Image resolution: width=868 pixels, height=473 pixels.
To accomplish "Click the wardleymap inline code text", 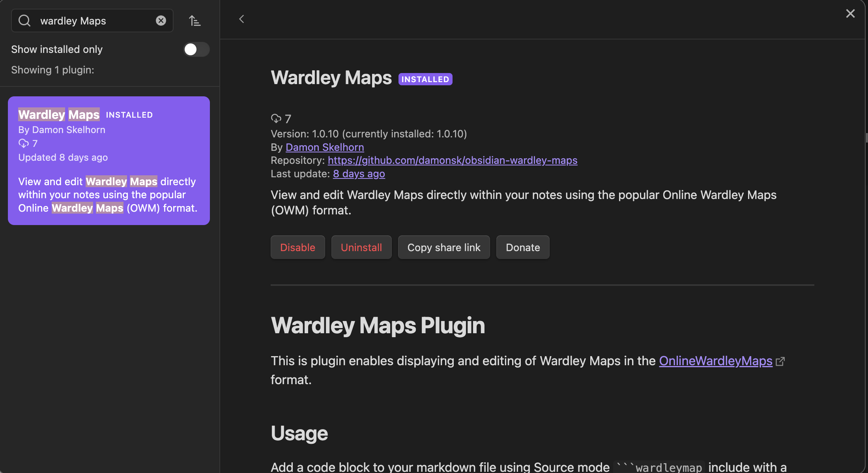I will [x=660, y=467].
